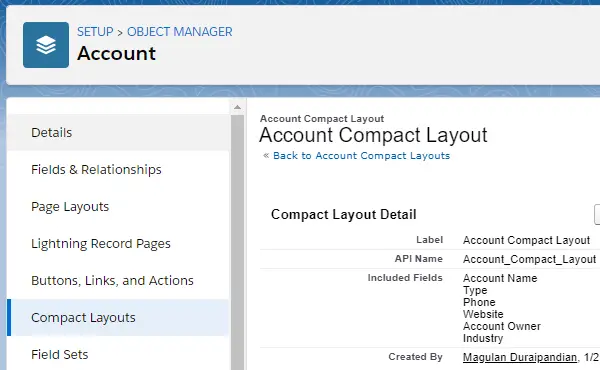The image size is (600, 370).
Task: Click the Industry included field
Action: click(483, 338)
